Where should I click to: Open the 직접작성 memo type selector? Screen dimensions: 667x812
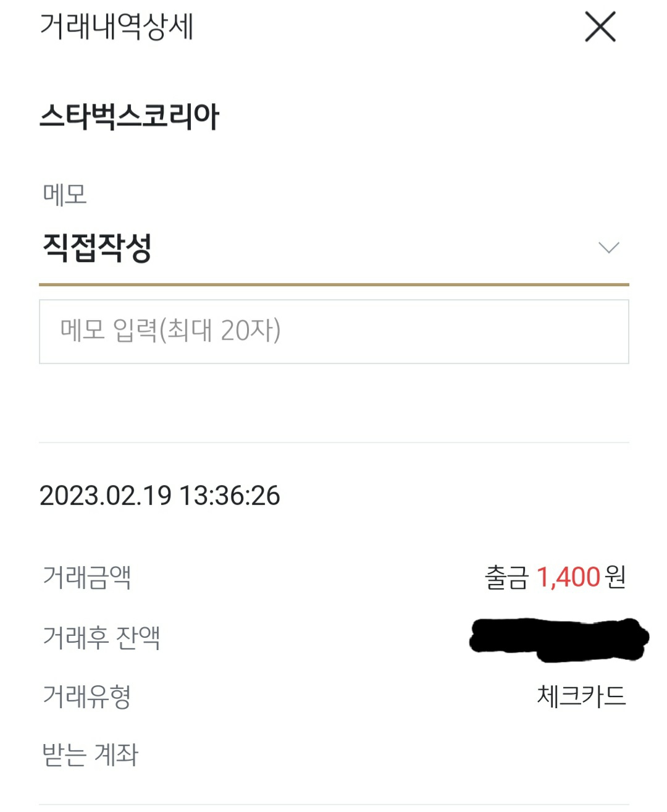97,248
